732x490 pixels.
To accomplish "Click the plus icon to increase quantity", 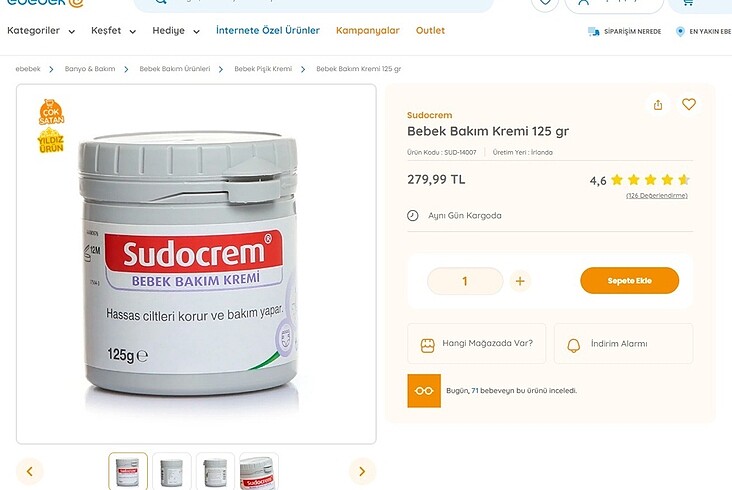I will pos(520,281).
